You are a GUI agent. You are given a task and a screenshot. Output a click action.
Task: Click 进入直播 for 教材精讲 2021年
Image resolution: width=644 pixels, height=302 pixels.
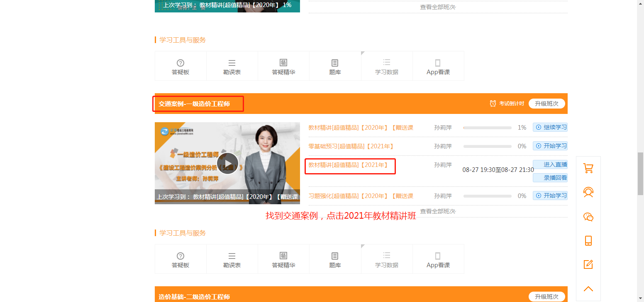click(x=550, y=164)
